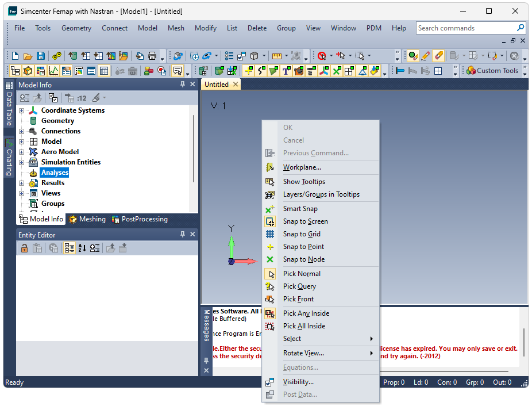Choose Workplane... from context menu
This screenshot has width=532, height=406.
[321, 167]
